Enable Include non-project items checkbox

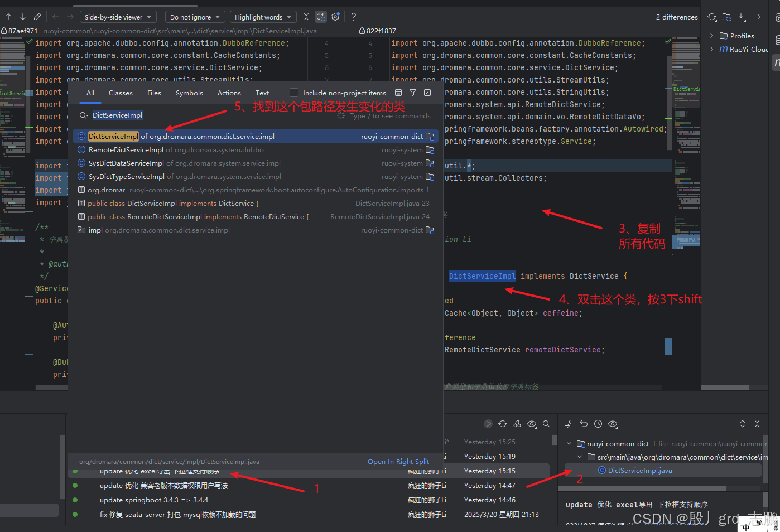(x=294, y=93)
